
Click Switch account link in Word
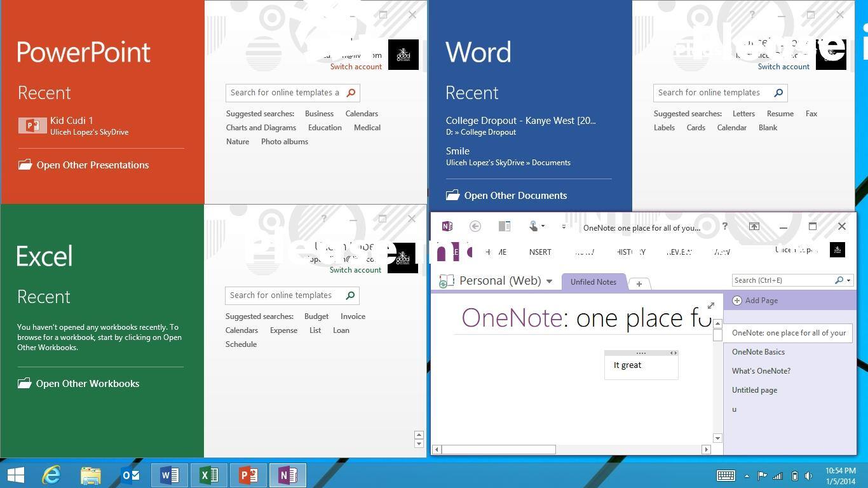pos(783,67)
